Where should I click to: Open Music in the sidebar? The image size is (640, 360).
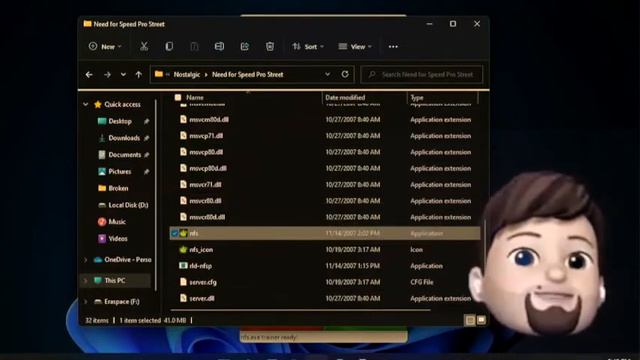[117, 222]
